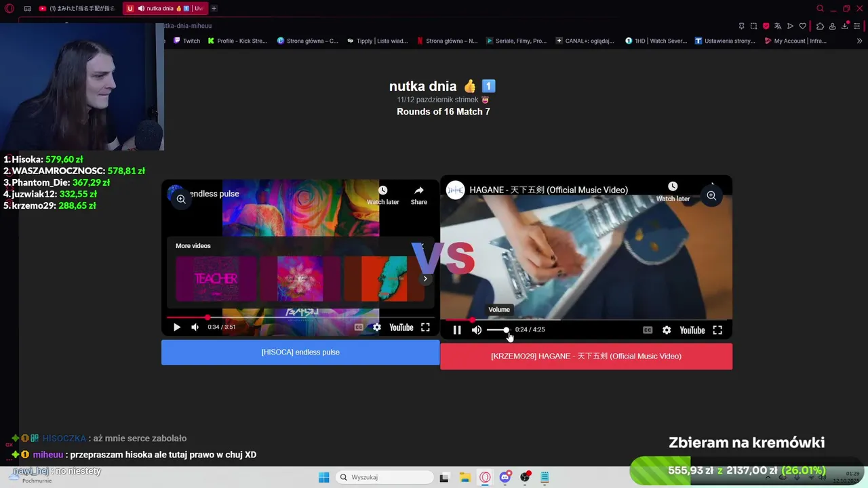Image resolution: width=868 pixels, height=488 pixels.
Task: Toggle captions on HAGANE video
Action: [x=648, y=330]
